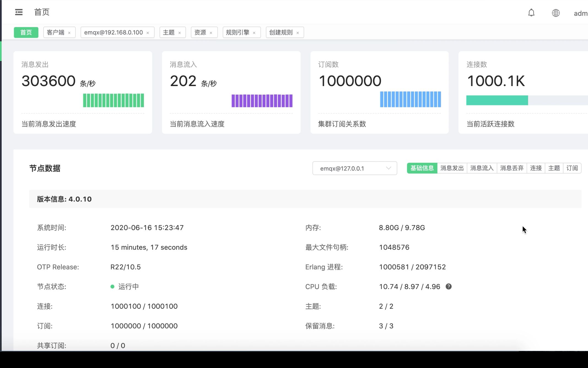Click the 1000000 subscriptions value
This screenshot has width=588, height=368.
pyautogui.click(x=350, y=81)
